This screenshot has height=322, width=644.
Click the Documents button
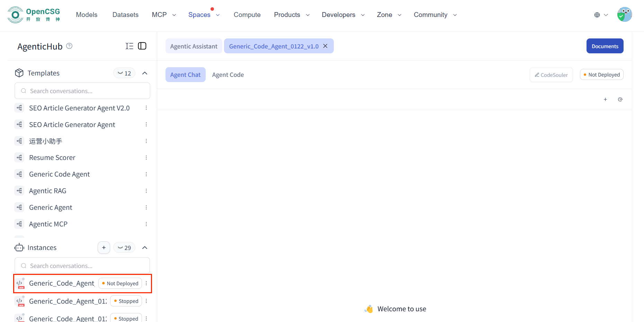605,46
